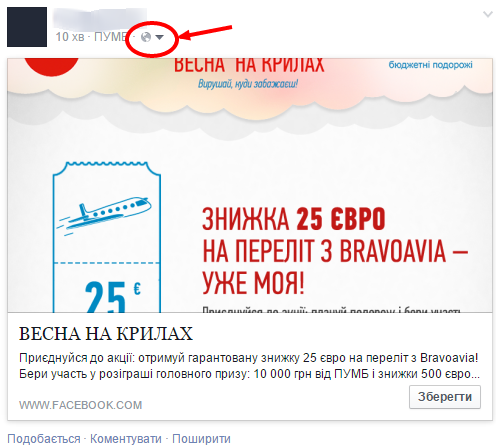The height and width of the screenshot is (447, 496).
Task: Click the red circle logo in the banner
Action: coord(52,67)
